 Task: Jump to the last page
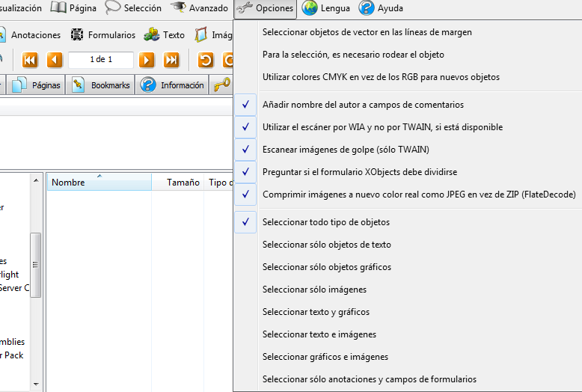171,60
